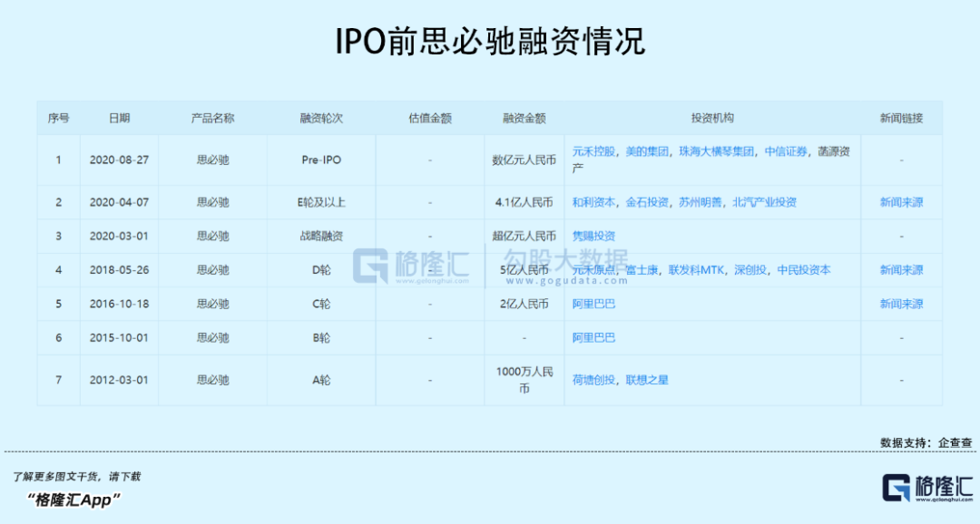Screen dimensions: 980x524
Task: Click the 日期 column header
Action: 120,118
